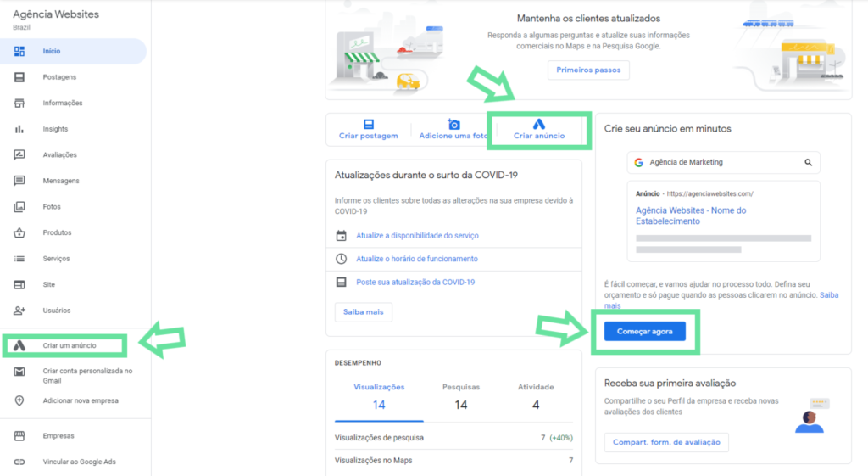868x476 pixels.
Task: Switch to the Atividade performance tab
Action: click(x=536, y=397)
